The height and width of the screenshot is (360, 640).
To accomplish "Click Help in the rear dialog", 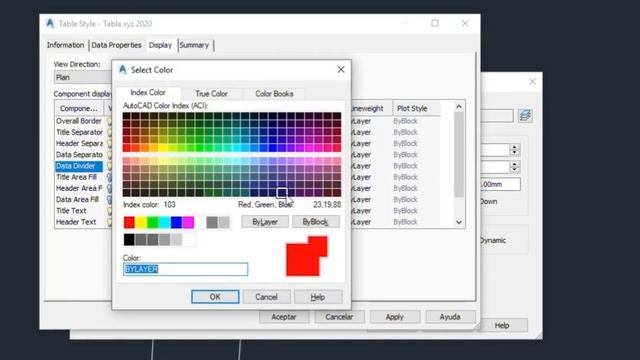I will click(502, 325).
